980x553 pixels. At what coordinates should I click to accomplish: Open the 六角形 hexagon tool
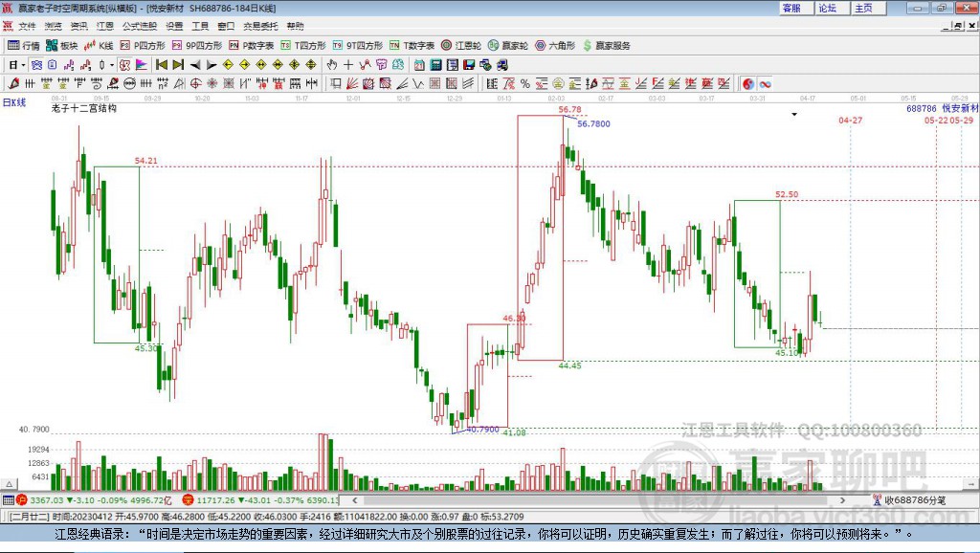555,46
